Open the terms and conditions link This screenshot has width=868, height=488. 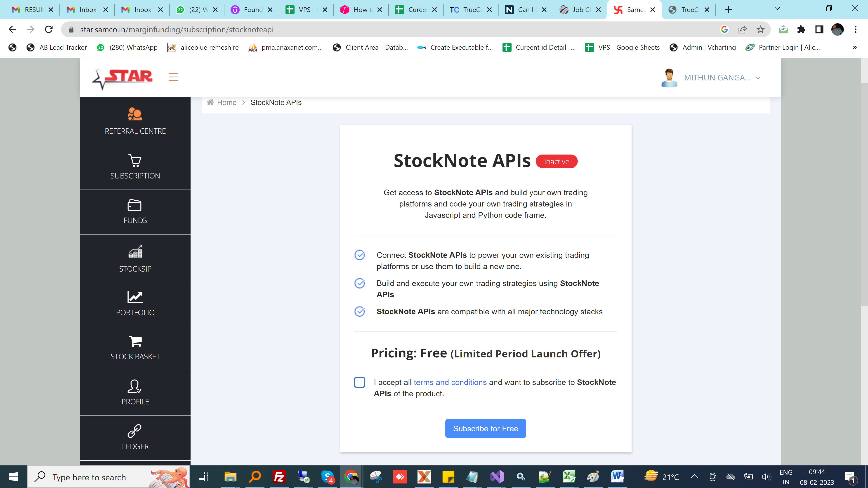[x=450, y=382]
